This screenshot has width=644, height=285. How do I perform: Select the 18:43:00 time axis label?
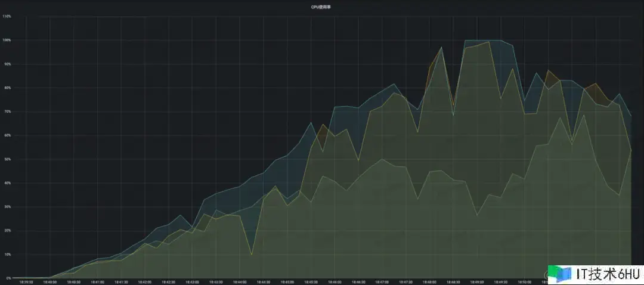[192, 282]
